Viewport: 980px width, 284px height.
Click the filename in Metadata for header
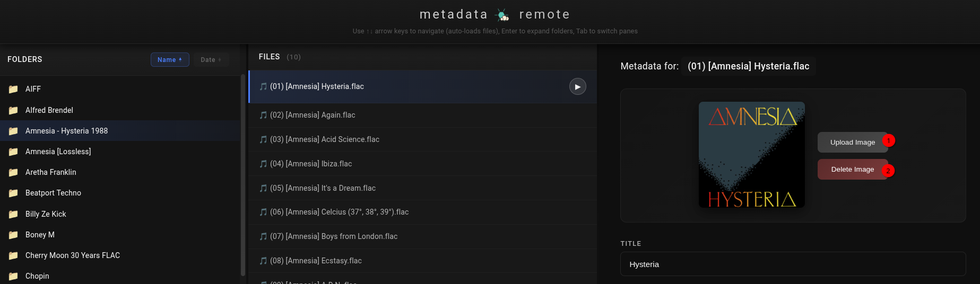pyautogui.click(x=749, y=66)
